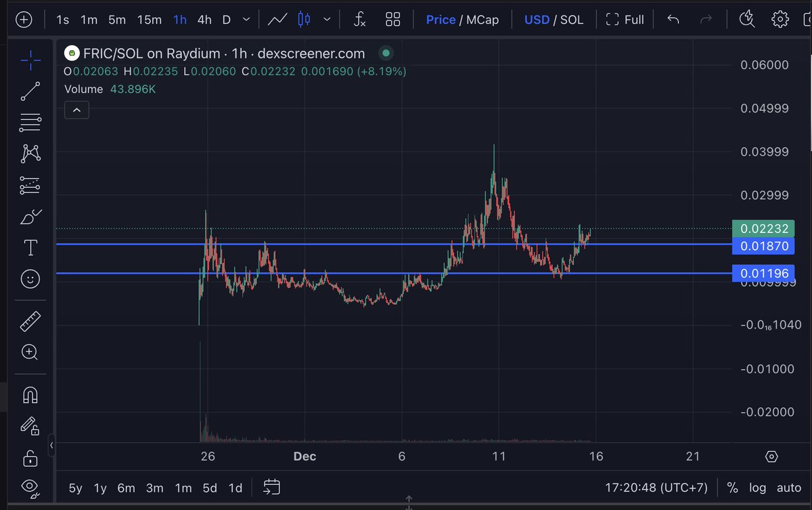812x510 pixels.
Task: Click the 0.03999 price axis label
Action: tap(765, 152)
